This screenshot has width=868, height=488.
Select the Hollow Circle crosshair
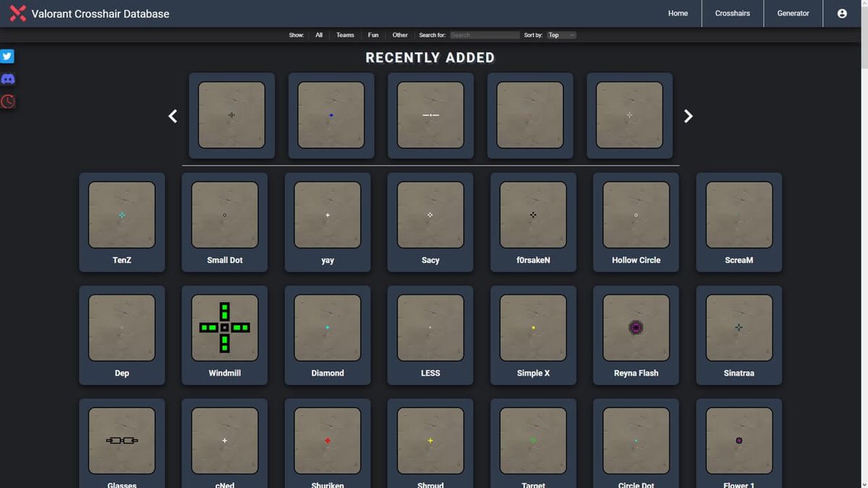pos(636,223)
